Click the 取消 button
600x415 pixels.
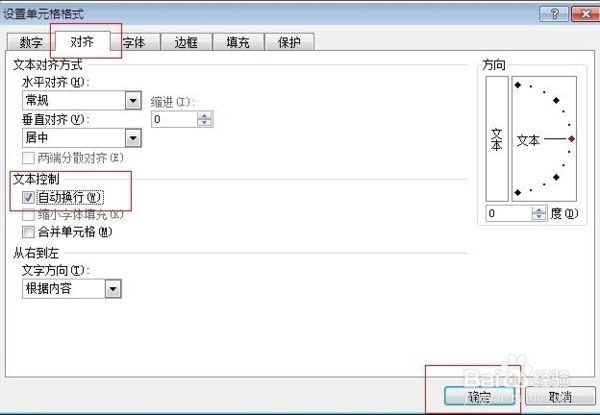[560, 396]
